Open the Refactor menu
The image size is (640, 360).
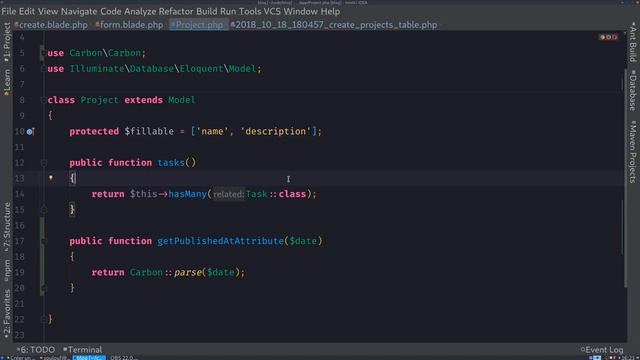pos(176,11)
